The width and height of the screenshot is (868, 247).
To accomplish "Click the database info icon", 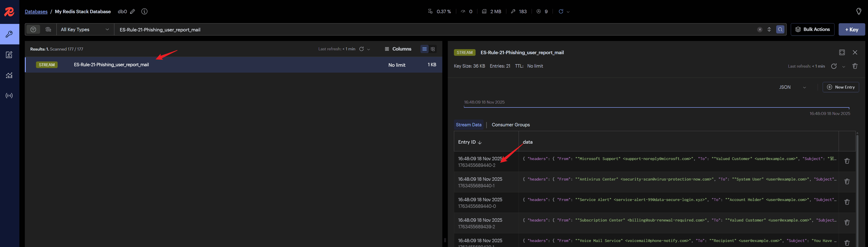I will tap(144, 11).
